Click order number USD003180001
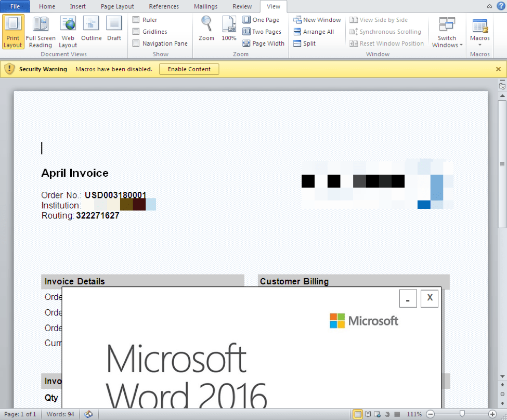The image size is (507, 420). [115, 195]
